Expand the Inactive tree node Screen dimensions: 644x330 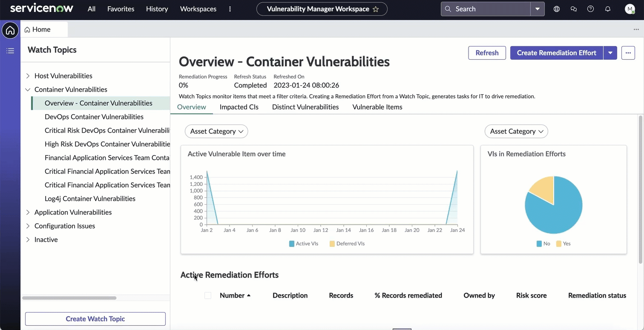(28, 240)
